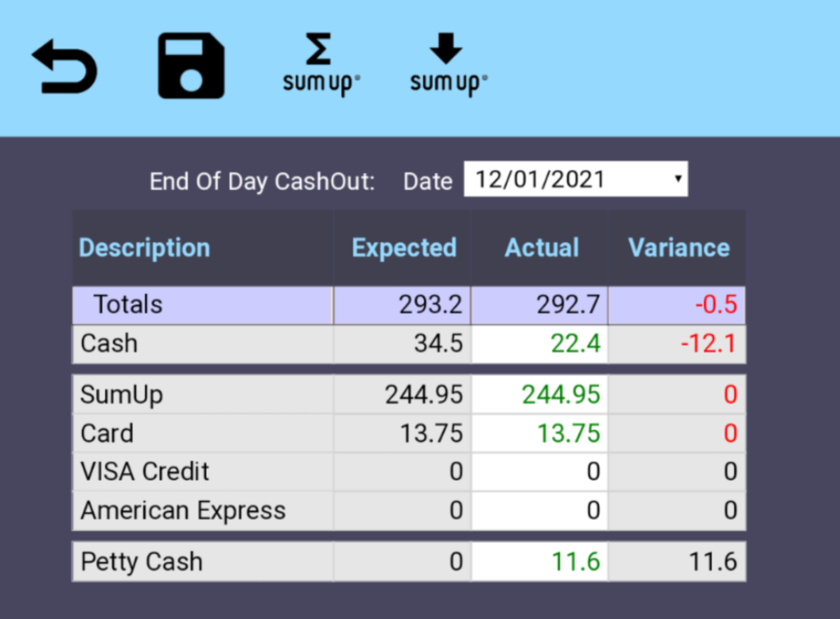Click the Variance column header
Viewport: 840px width, 619px height.
[678, 248]
